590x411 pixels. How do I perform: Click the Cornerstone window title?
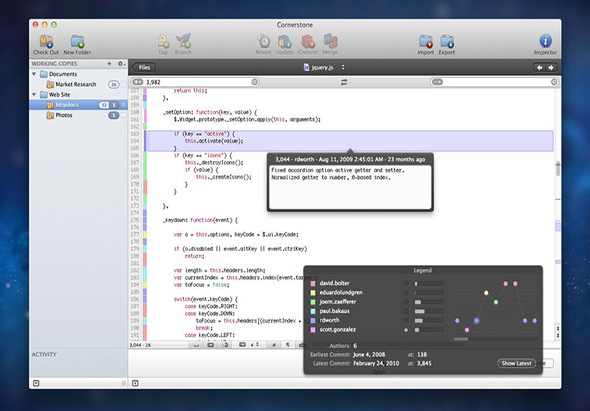pos(295,25)
